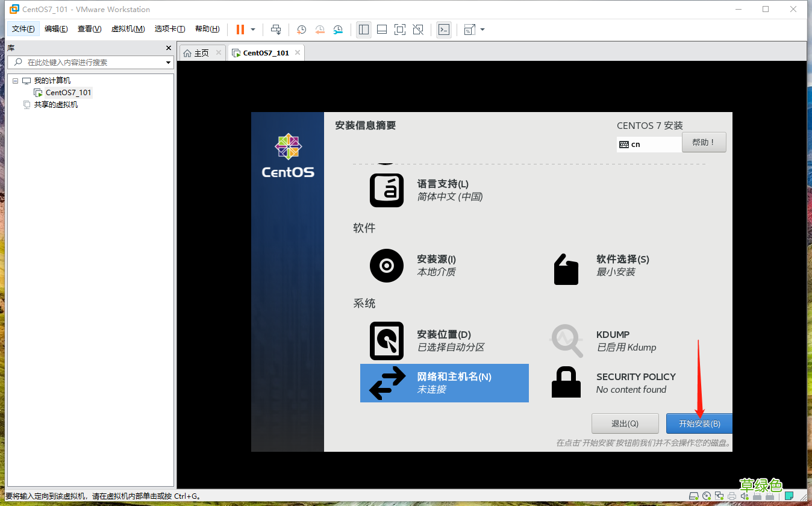
Task: Toggle fullscreen mode for the VM
Action: [399, 29]
